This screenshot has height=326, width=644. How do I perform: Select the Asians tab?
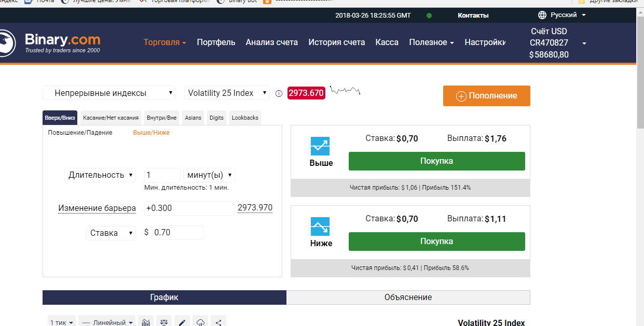point(193,118)
